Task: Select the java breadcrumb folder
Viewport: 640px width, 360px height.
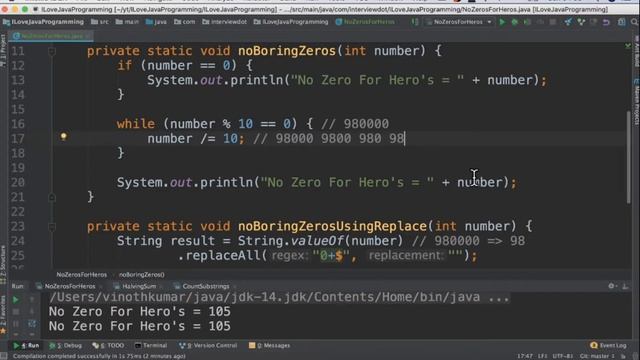Action: point(156,22)
